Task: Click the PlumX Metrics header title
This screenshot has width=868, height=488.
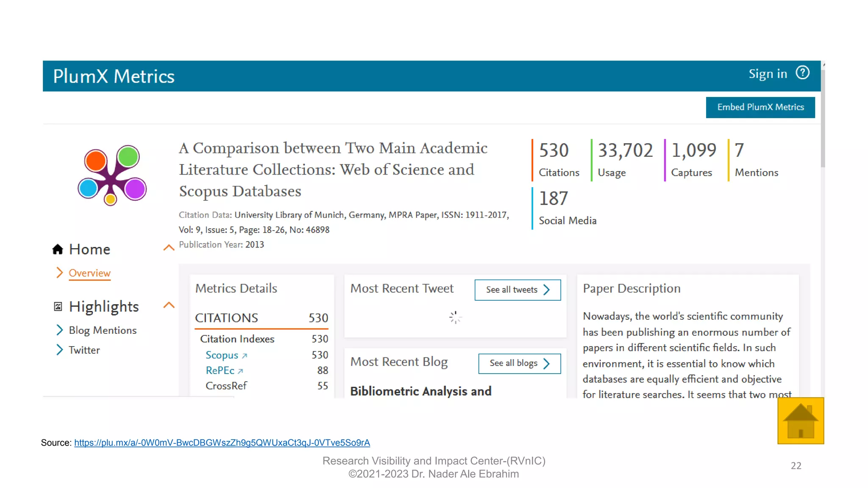Action: point(114,77)
